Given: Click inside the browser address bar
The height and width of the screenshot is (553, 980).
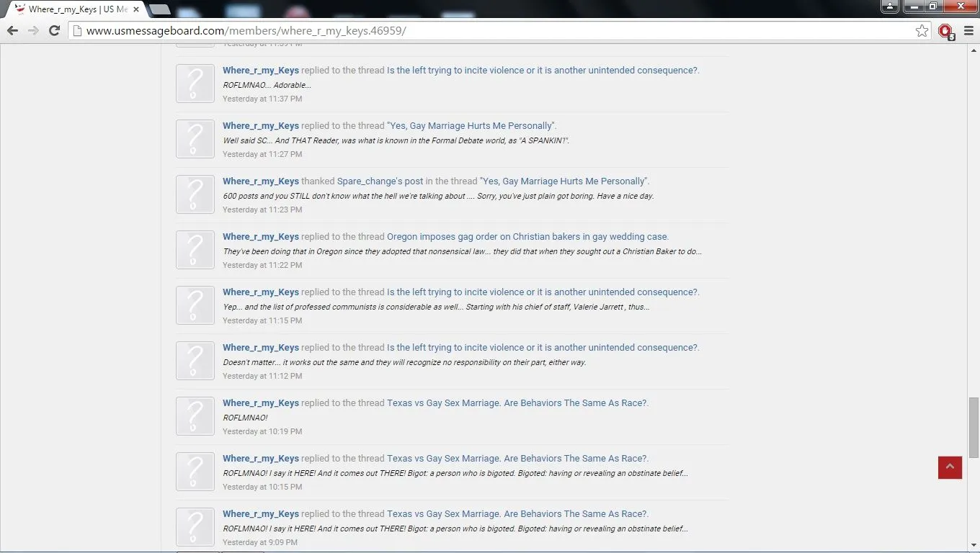Looking at the screenshot, I should pos(432,31).
